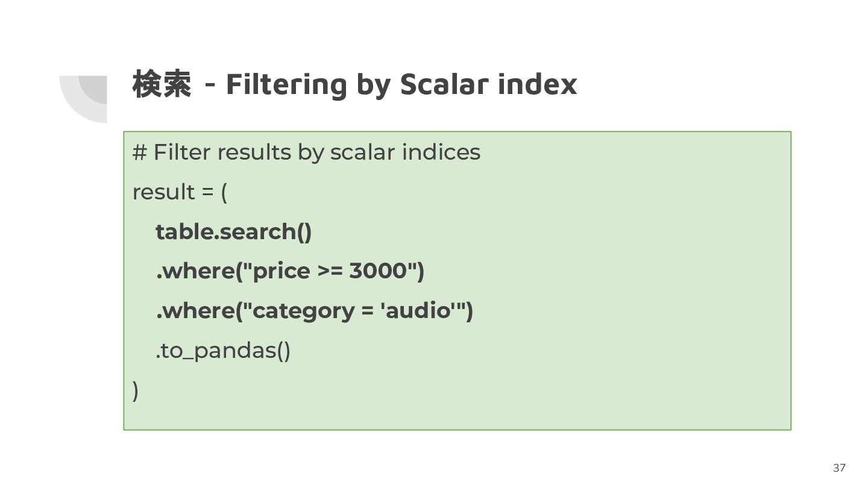Click the word 'index' in the slide title
868x488 pixels.
[538, 84]
